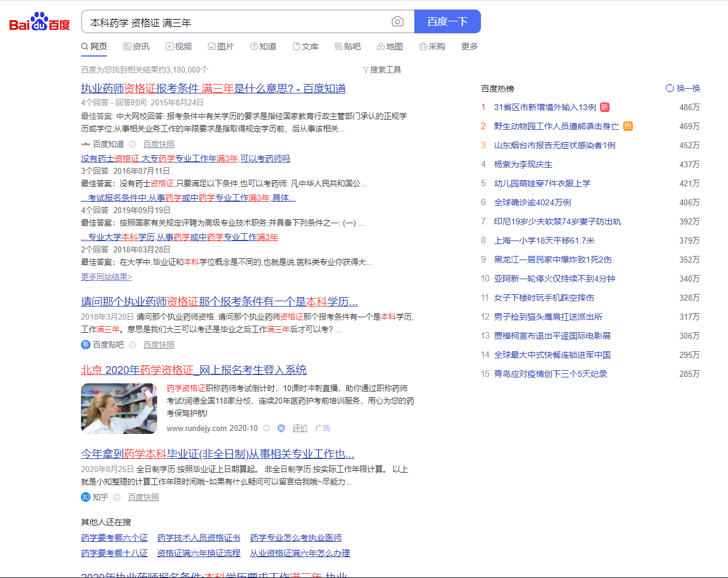Switch to the 贴吧 tab
The image size is (728, 578).
pyautogui.click(x=348, y=46)
